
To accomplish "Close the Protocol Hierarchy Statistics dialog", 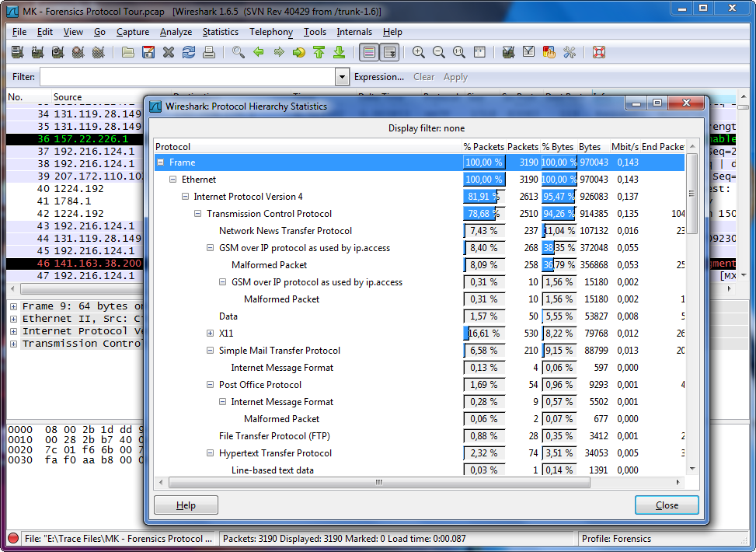I will pyautogui.click(x=666, y=505).
